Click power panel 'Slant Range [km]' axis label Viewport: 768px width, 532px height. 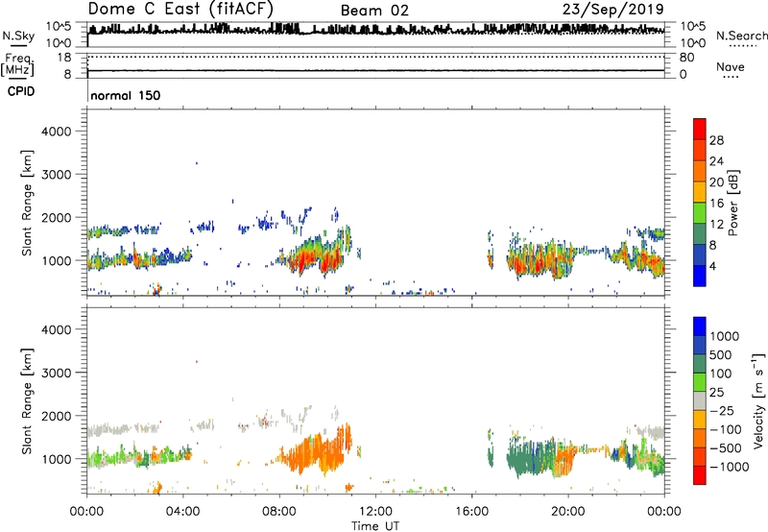tap(27, 203)
